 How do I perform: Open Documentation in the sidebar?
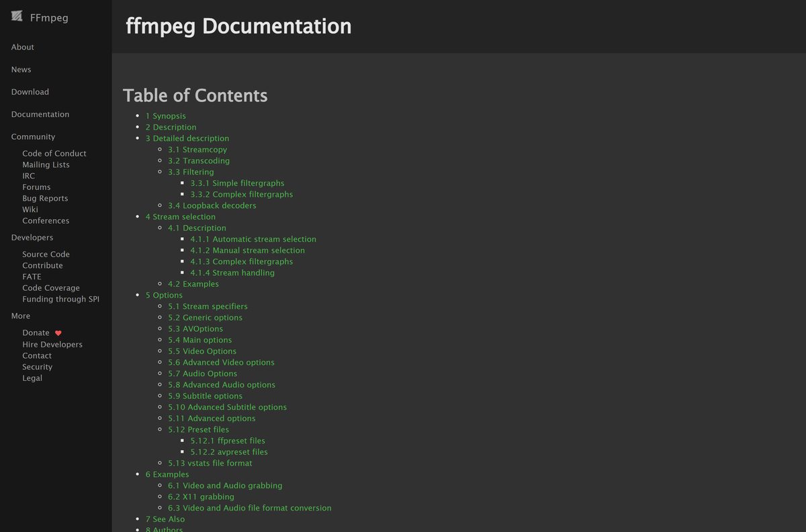[40, 114]
